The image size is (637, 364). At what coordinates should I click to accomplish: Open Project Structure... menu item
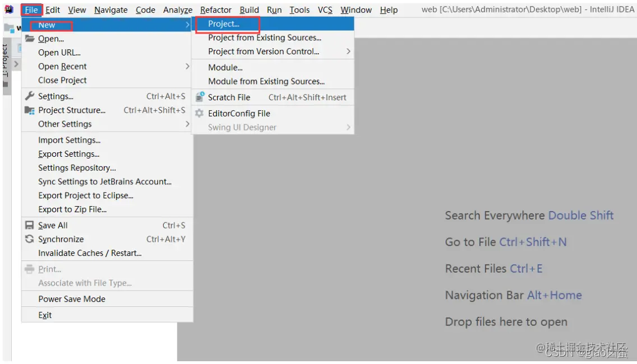point(107,110)
